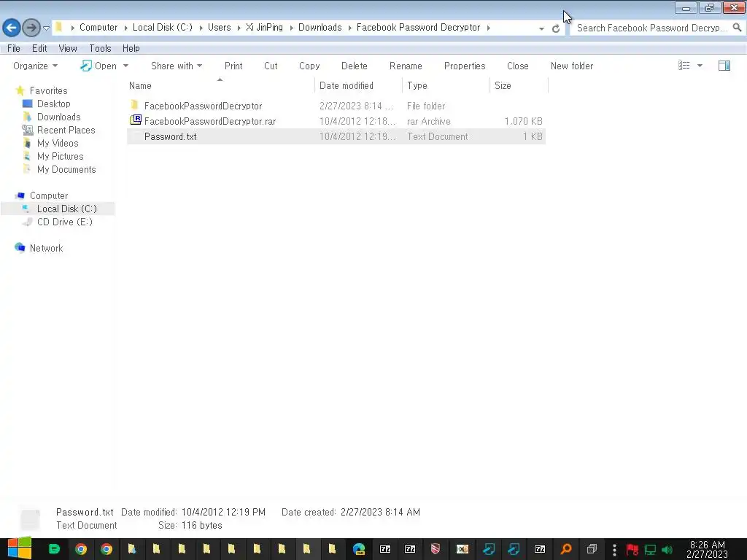Viewport: 747px width, 560px height.
Task: Click Print in the toolbar
Action: (x=233, y=66)
